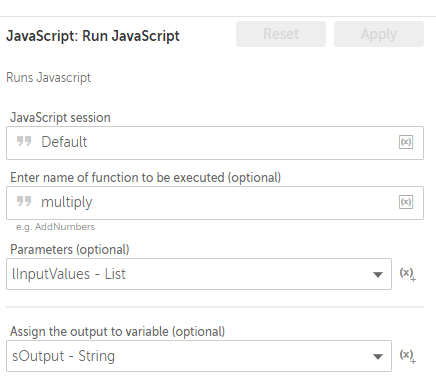Click the Apply button
Viewport: 436px width, 392px height.
coord(379,34)
